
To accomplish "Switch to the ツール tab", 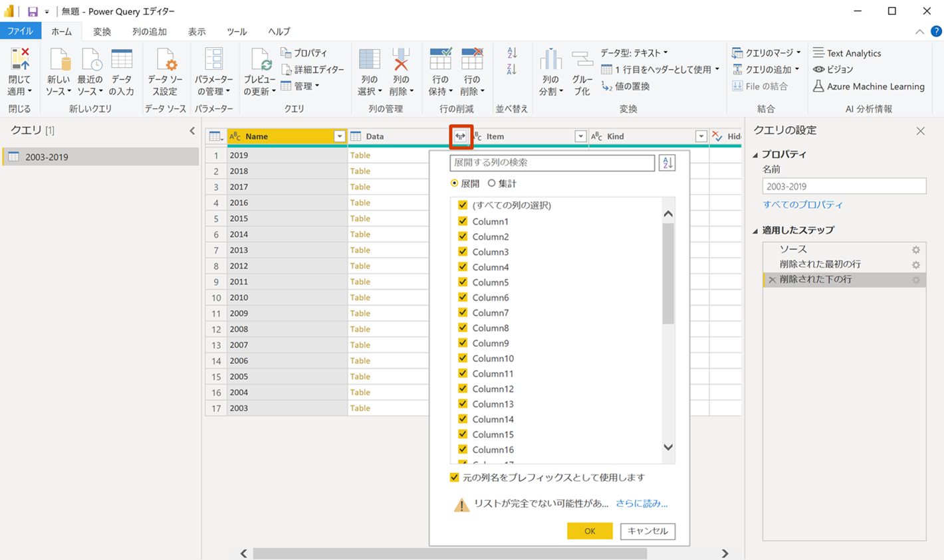I will pyautogui.click(x=237, y=31).
